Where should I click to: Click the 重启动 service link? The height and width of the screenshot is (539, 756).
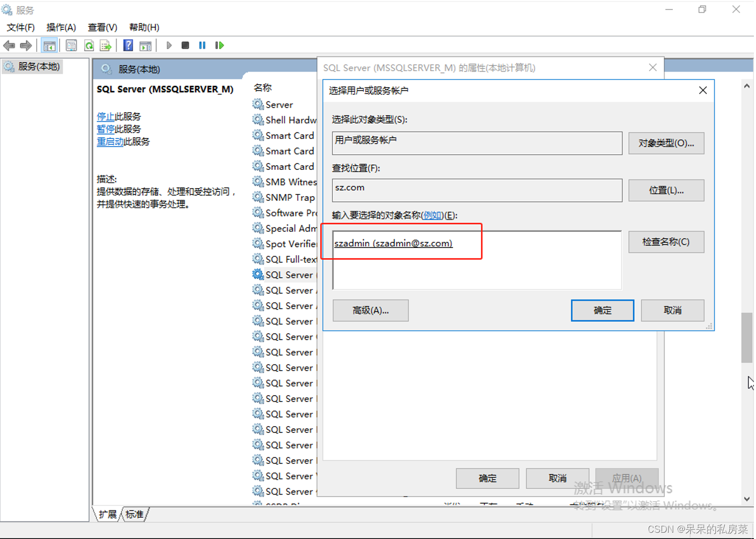click(x=110, y=141)
